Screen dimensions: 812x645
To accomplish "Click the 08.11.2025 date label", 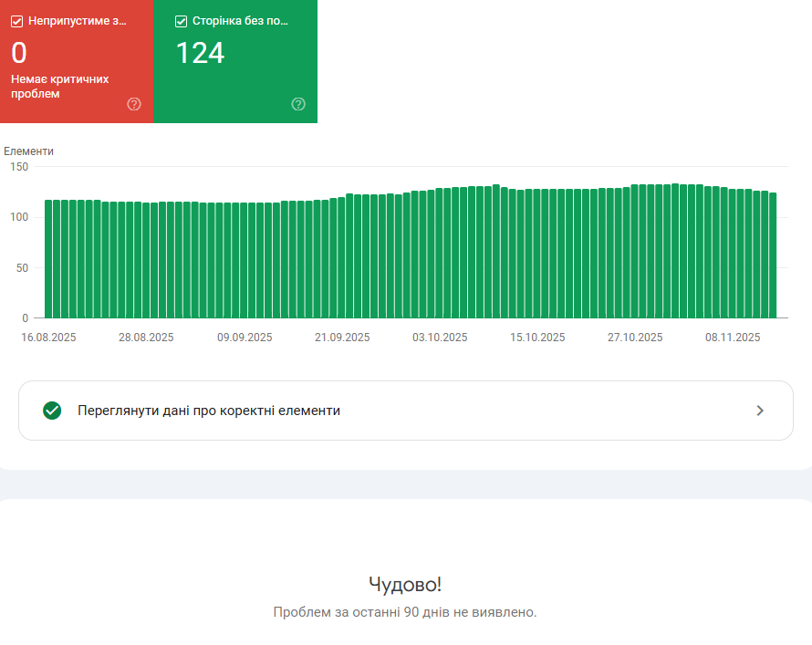I will coord(733,338).
